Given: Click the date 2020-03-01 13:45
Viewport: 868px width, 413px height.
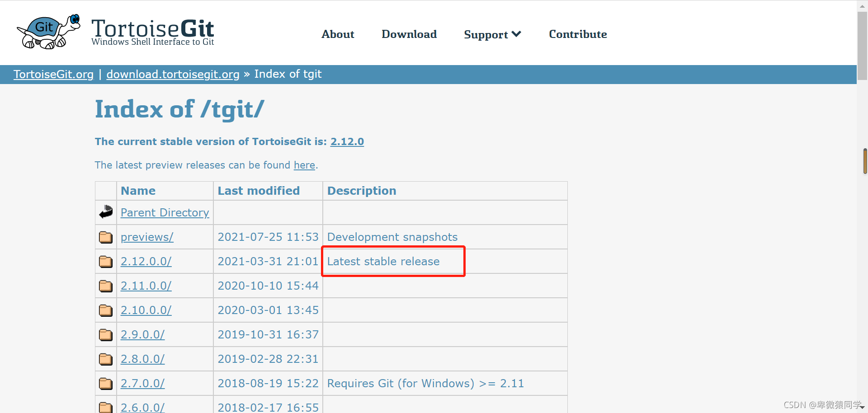Looking at the screenshot, I should pos(268,310).
